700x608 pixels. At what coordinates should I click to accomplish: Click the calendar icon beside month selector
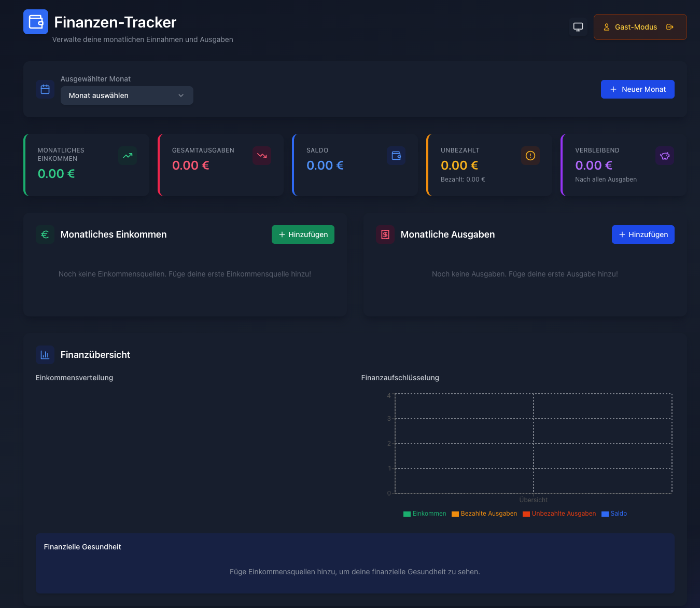pos(45,89)
